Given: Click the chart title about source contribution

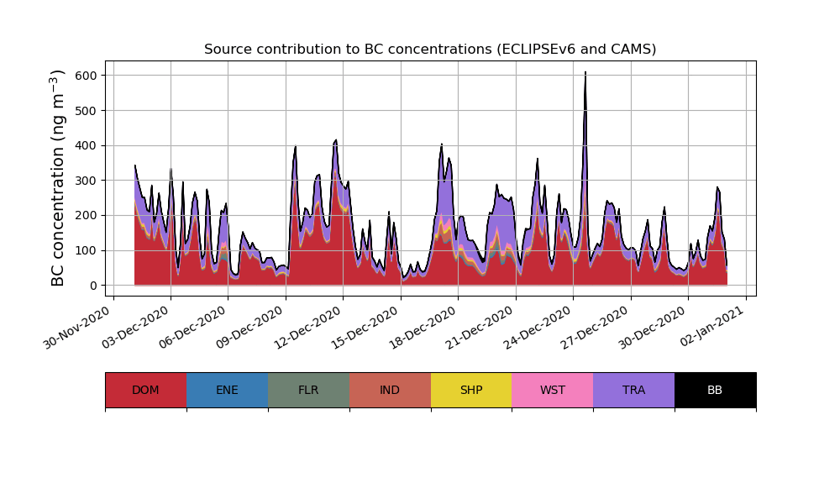Looking at the screenshot, I should pyautogui.click(x=430, y=50).
